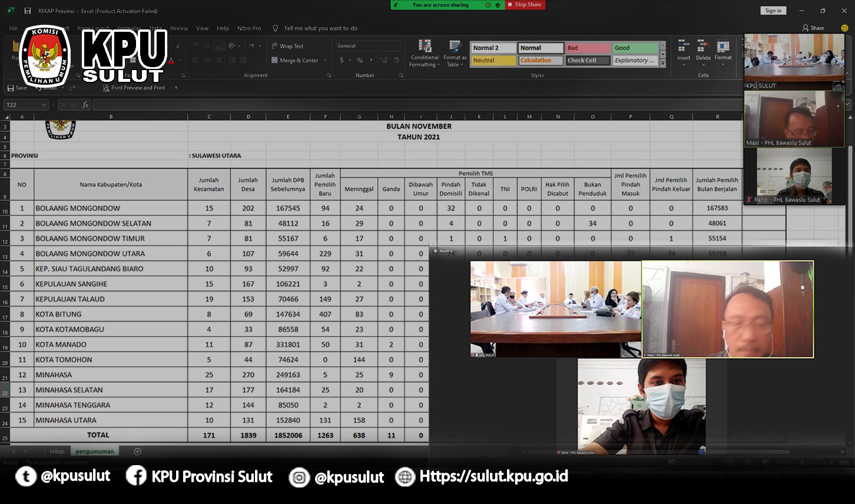Add a new sheet with plus icon
This screenshot has height=504, width=855.
pyautogui.click(x=138, y=452)
